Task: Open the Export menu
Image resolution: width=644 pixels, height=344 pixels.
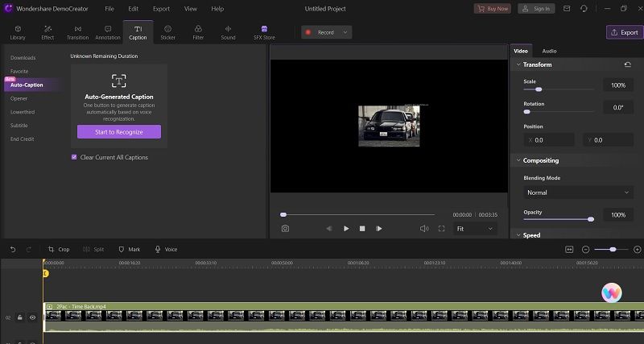Action: click(162, 9)
